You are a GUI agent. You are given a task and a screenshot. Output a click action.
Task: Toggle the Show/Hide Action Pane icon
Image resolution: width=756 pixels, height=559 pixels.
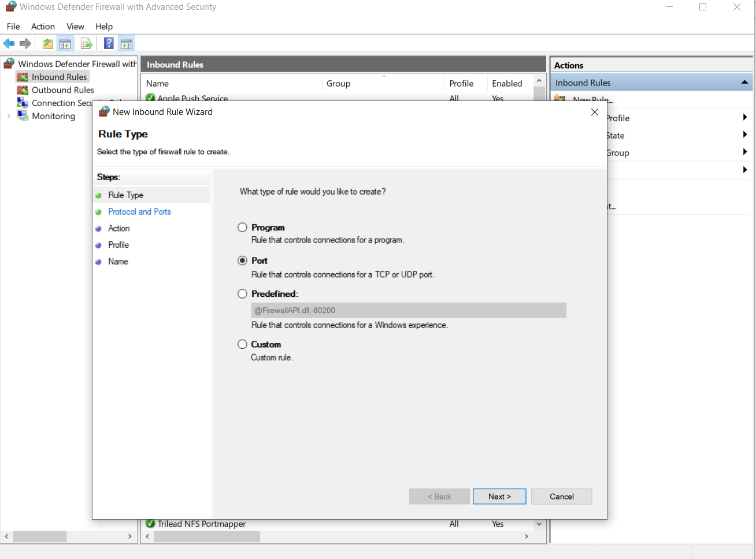coord(127,44)
